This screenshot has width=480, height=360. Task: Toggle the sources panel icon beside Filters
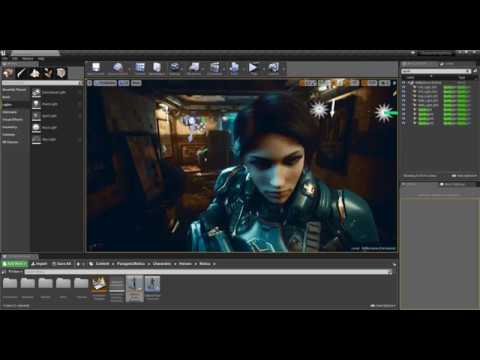click(x=4, y=272)
